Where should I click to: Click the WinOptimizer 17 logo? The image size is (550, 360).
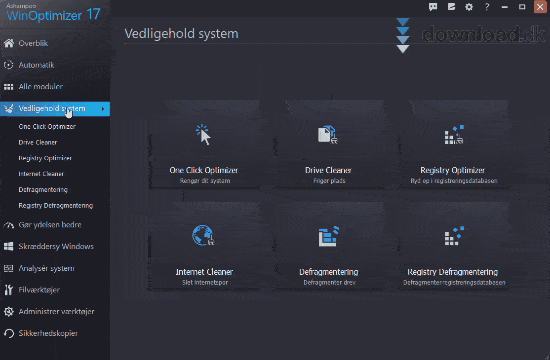click(x=53, y=13)
